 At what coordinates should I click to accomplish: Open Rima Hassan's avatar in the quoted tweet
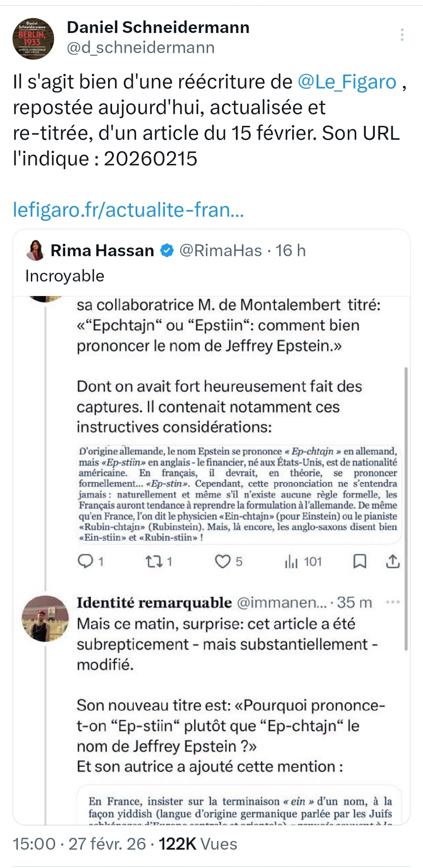click(x=35, y=250)
